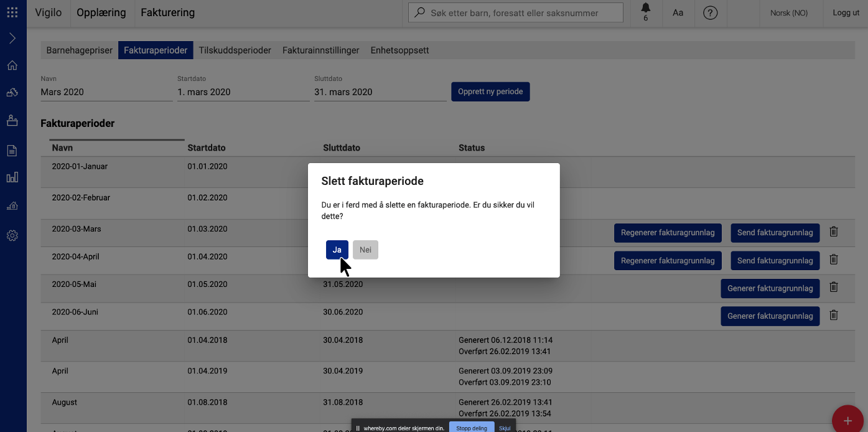868x432 pixels.
Task: Go to the home icon in sidebar
Action: (12, 65)
